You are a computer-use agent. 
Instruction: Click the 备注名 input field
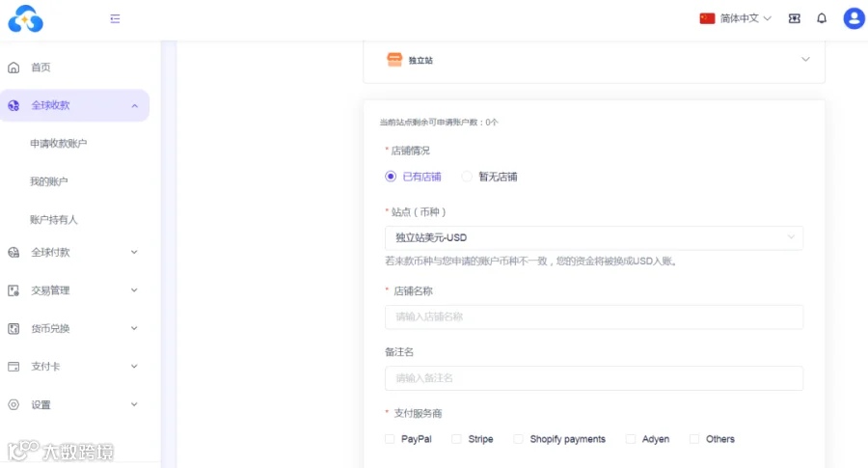594,378
